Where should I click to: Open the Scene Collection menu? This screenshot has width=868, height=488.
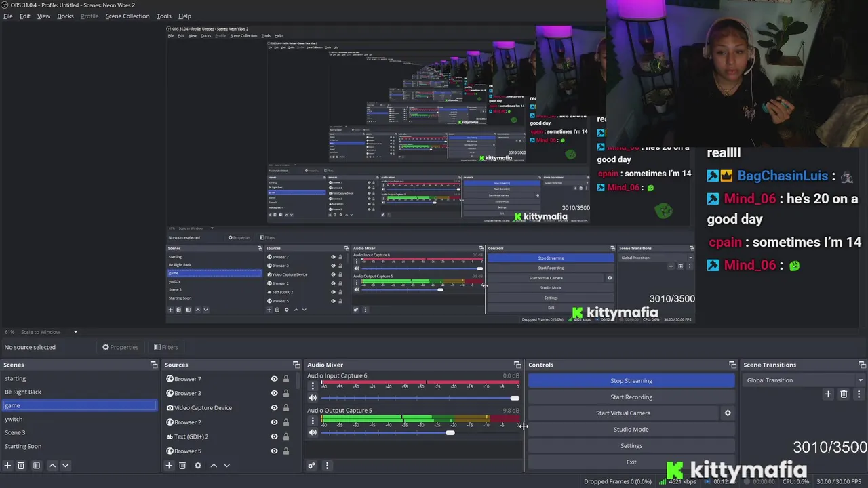(127, 16)
